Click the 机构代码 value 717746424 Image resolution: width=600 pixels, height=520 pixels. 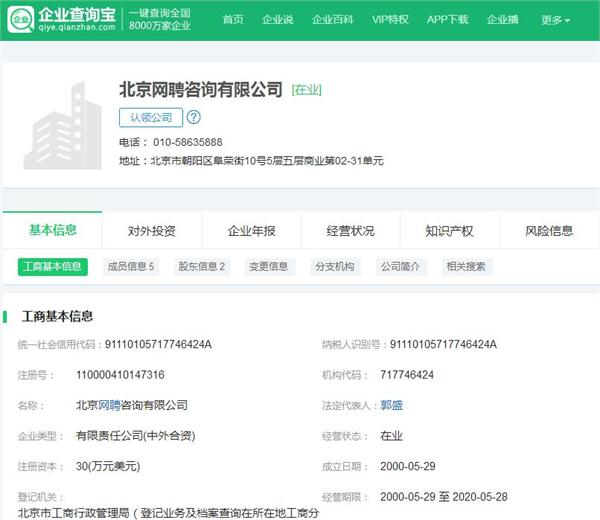tap(407, 375)
